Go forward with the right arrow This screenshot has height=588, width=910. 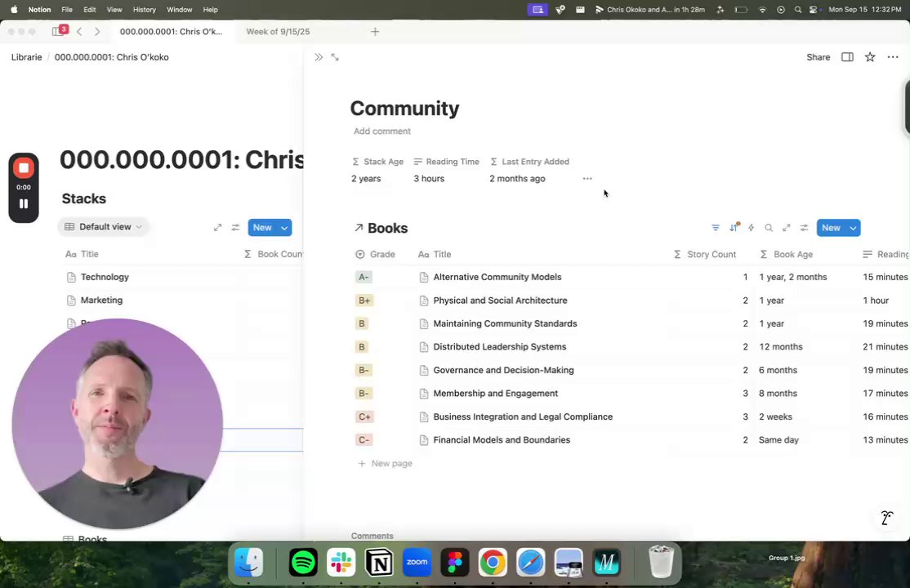(x=97, y=31)
